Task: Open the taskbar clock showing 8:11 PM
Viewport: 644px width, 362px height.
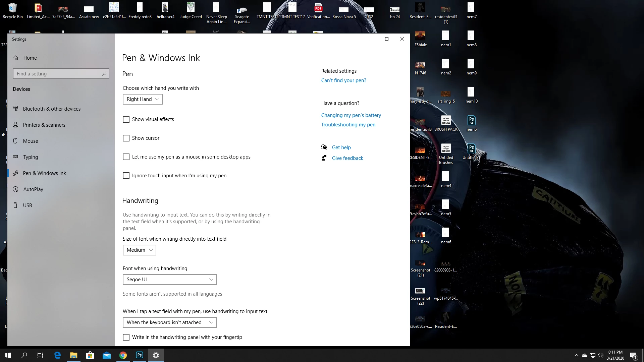Action: point(615,355)
